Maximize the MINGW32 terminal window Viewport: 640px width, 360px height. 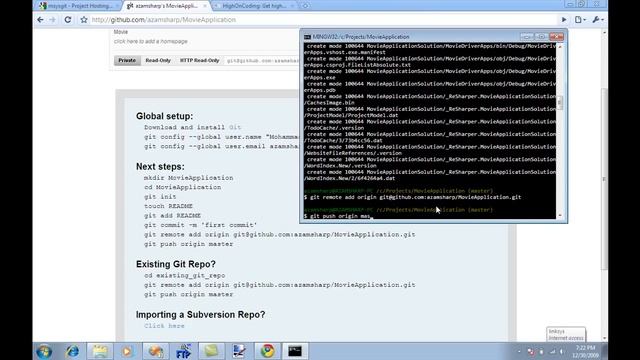click(541, 37)
